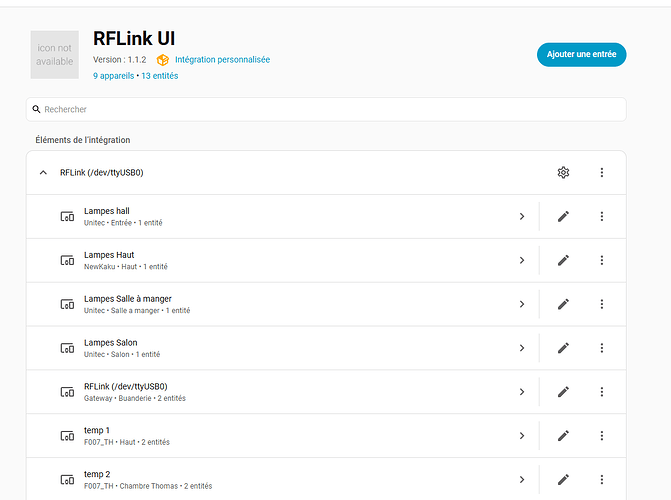The height and width of the screenshot is (500, 671).
Task: Open Lampes Salle à manger device chevron
Action: point(522,304)
